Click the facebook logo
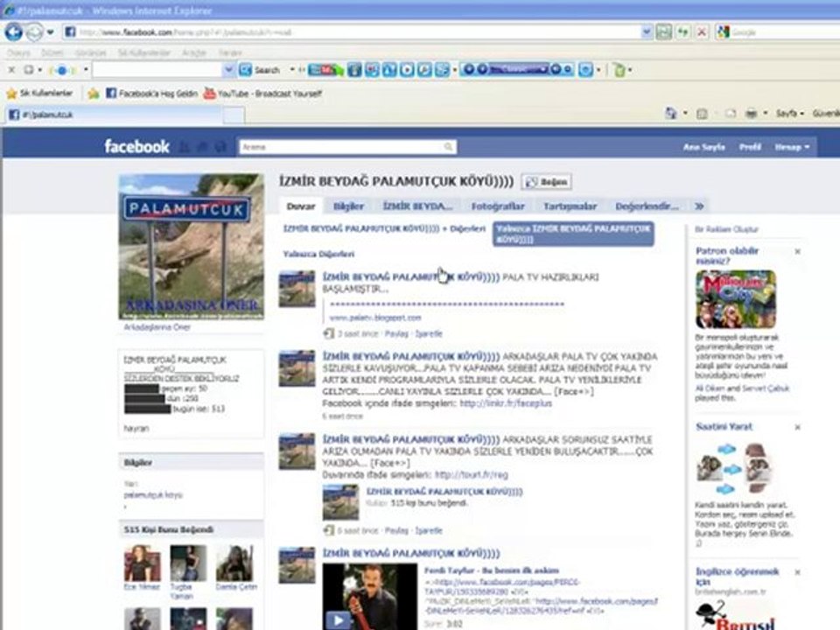 136,146
